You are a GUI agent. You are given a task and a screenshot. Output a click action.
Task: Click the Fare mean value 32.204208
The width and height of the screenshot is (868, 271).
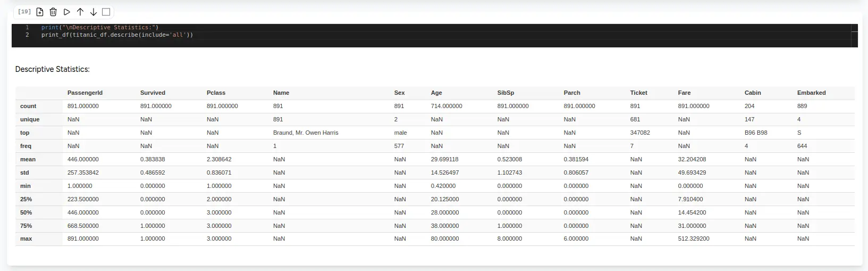pos(692,159)
